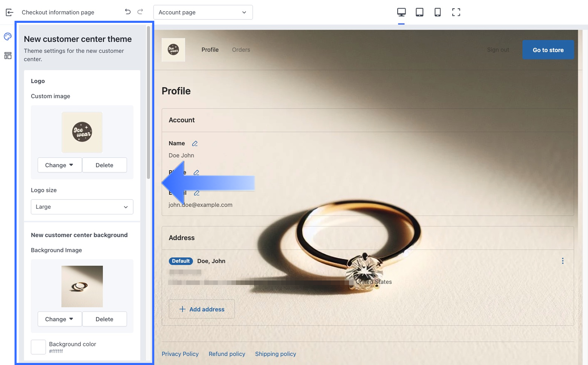
Task: Enter fullscreen preview mode
Action: 456,12
